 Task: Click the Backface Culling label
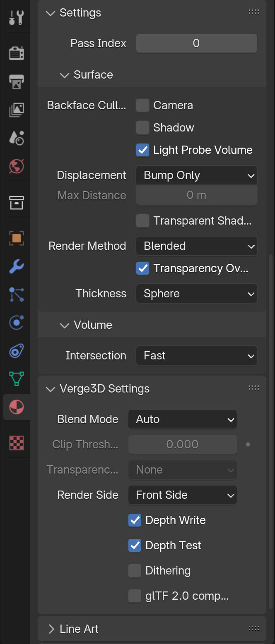click(x=87, y=105)
